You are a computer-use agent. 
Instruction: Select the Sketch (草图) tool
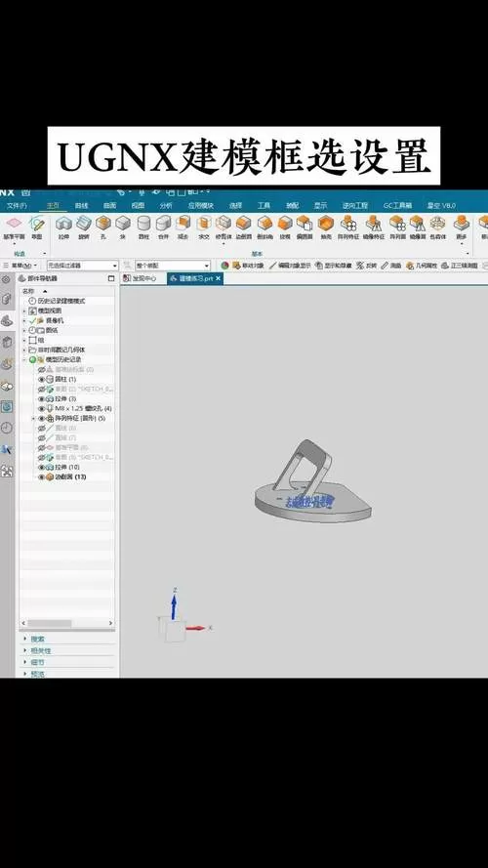pyautogui.click(x=36, y=227)
